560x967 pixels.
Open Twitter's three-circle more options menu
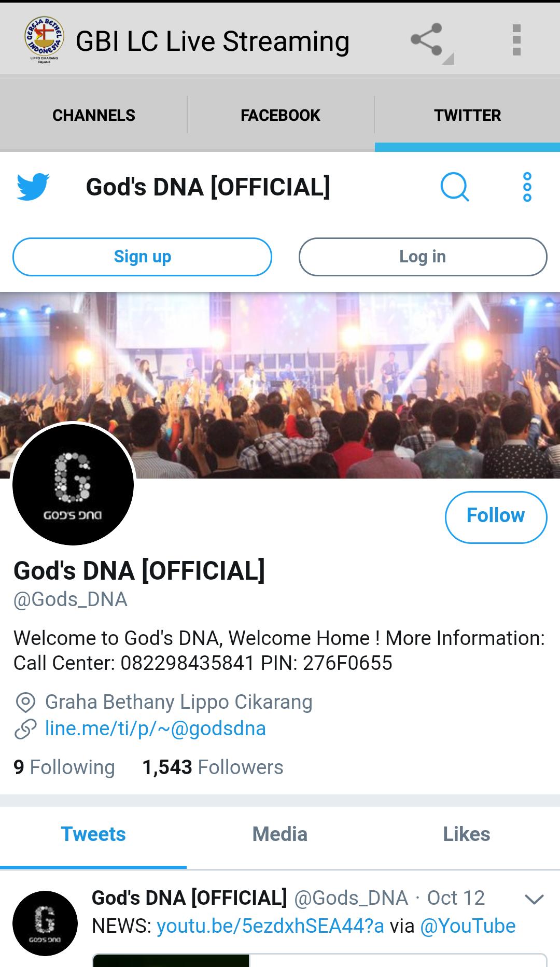[527, 187]
